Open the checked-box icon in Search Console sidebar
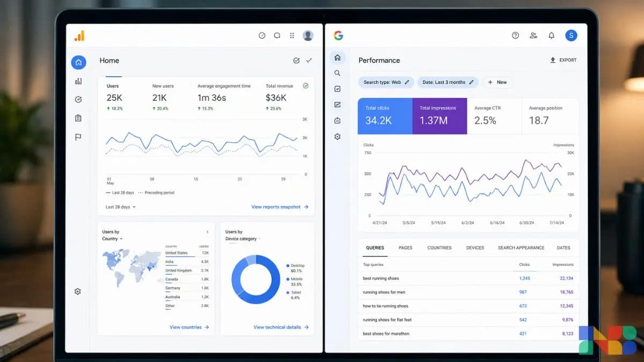 click(x=337, y=89)
